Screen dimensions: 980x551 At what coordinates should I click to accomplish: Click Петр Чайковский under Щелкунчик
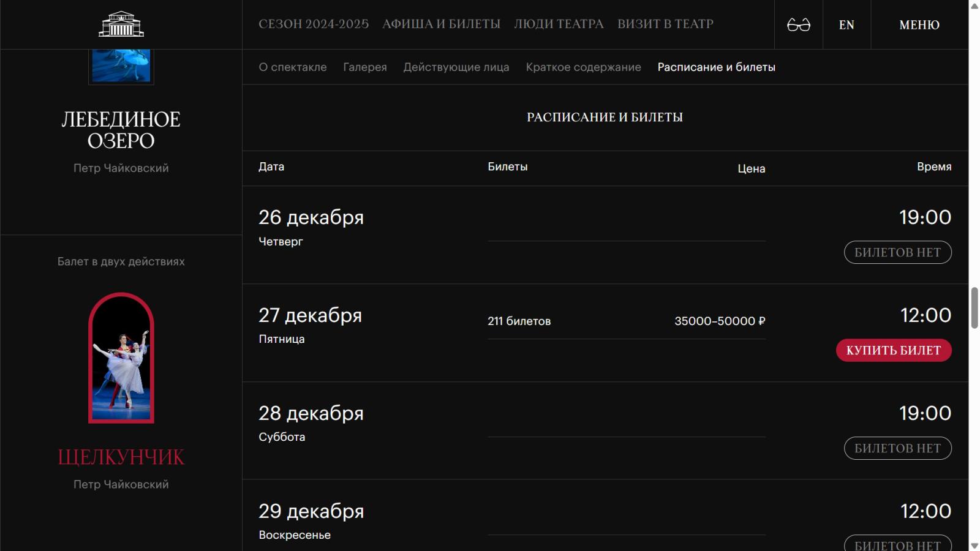click(x=121, y=484)
